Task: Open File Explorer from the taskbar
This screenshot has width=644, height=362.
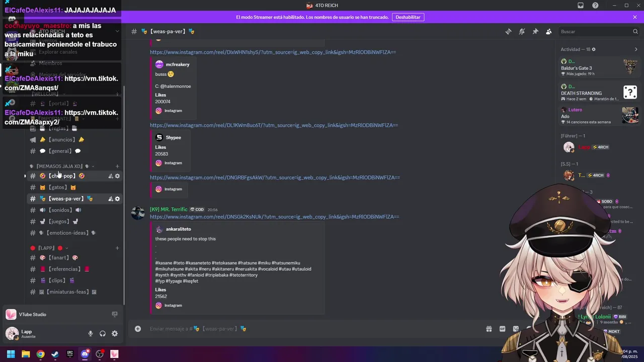Action: pos(26,354)
